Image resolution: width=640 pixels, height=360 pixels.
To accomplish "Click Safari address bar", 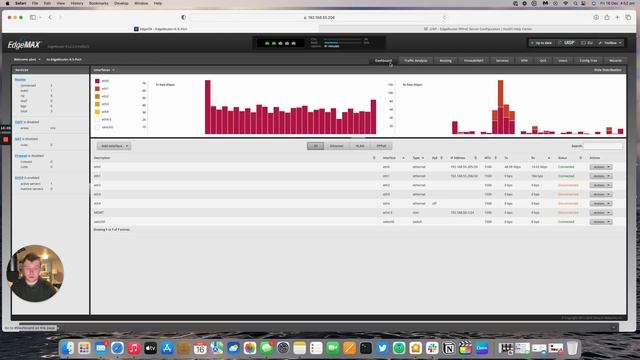I will point(320,18).
